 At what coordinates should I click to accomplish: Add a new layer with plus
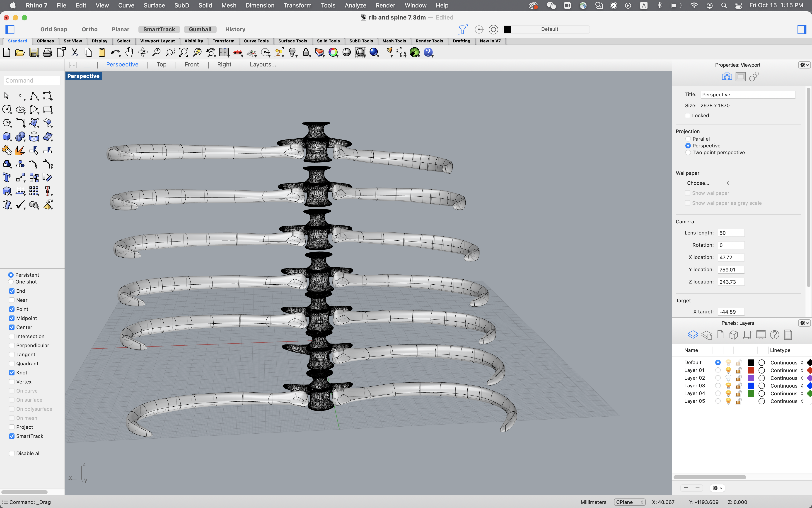[686, 488]
